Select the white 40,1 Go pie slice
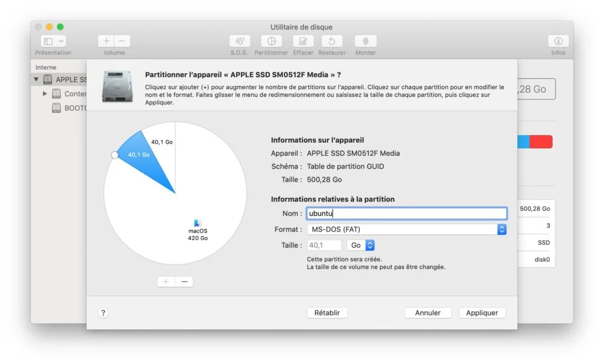The width and height of the screenshot is (604, 364). click(162, 142)
